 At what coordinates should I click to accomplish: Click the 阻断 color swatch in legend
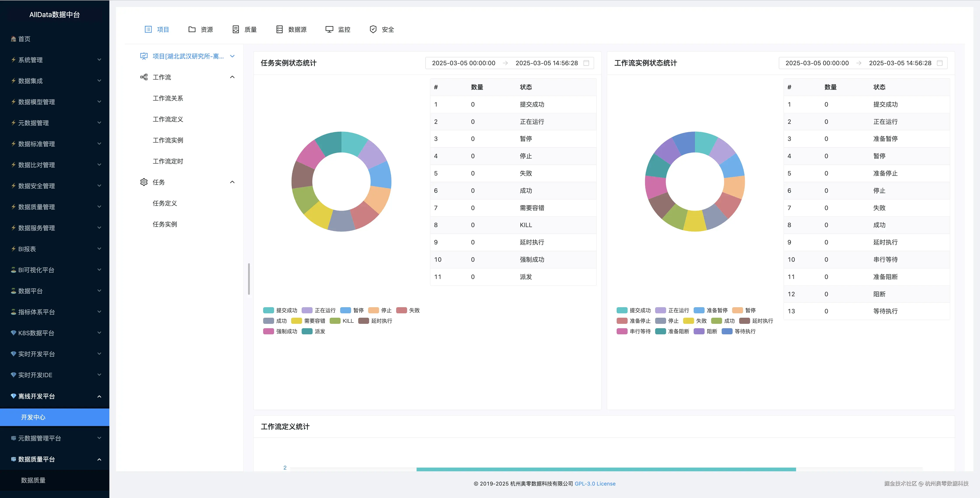[x=699, y=331]
